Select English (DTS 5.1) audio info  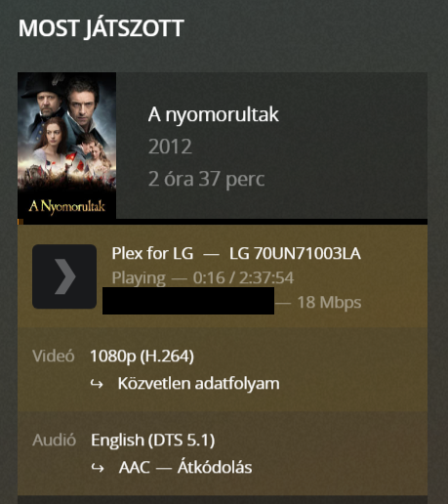click(152, 441)
